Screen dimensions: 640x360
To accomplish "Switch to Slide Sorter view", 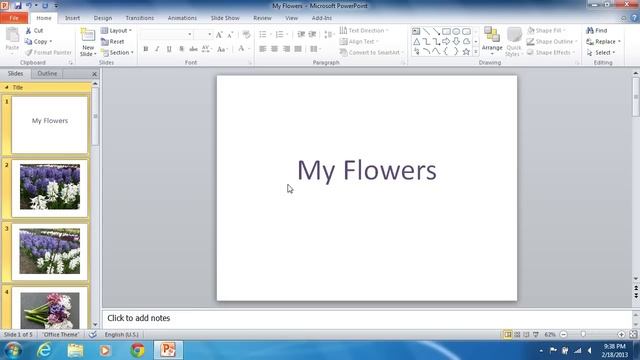I will pos(517,334).
